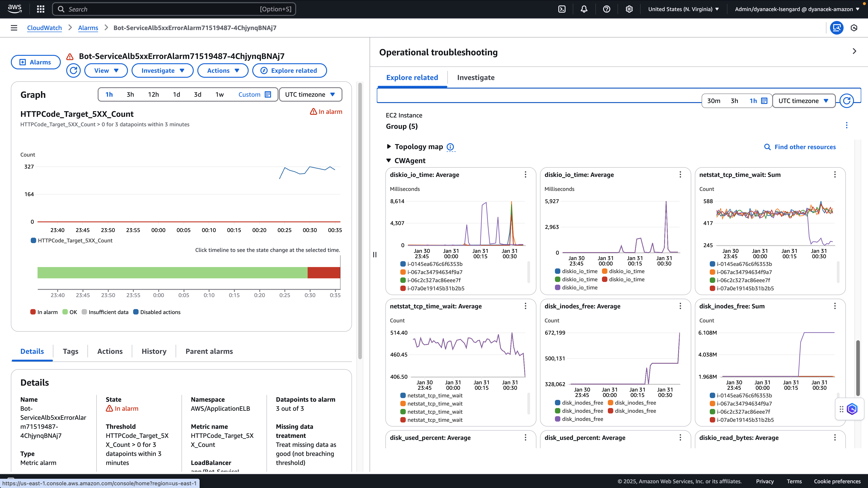Open the AWS home logo
This screenshot has width=868, height=488.
[x=14, y=9]
